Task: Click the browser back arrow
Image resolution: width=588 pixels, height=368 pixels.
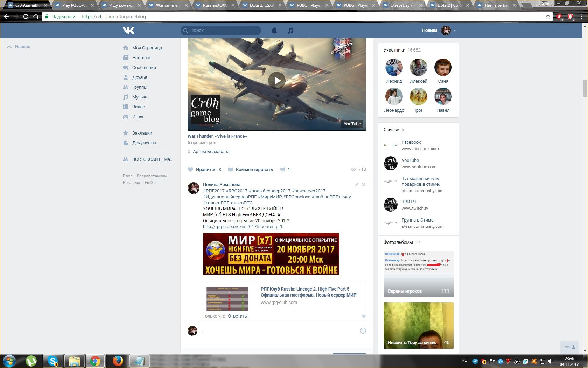Action: 6,16
